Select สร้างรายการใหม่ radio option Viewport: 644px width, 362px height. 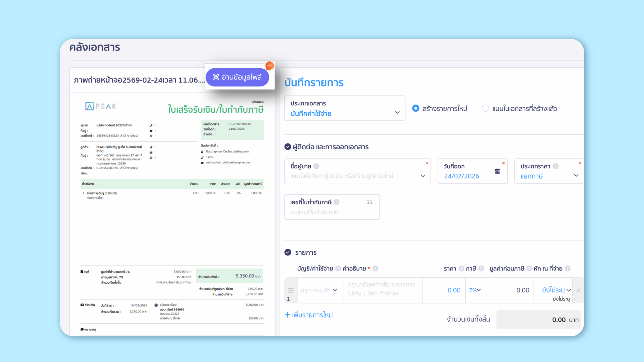point(416,108)
